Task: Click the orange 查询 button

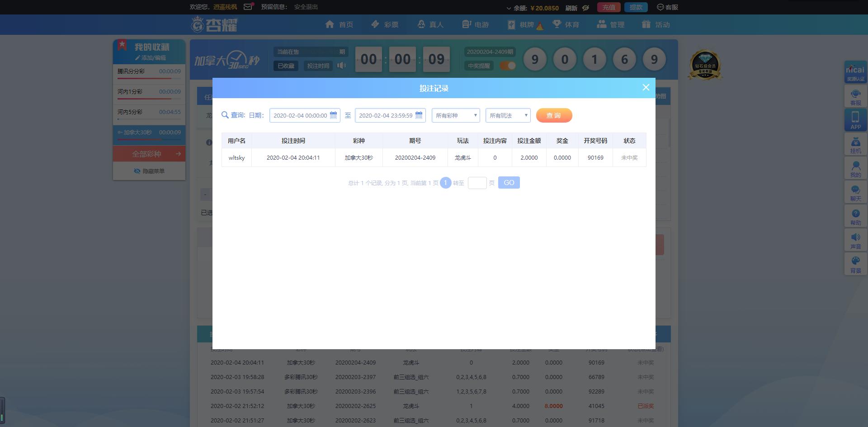Action: pos(554,115)
